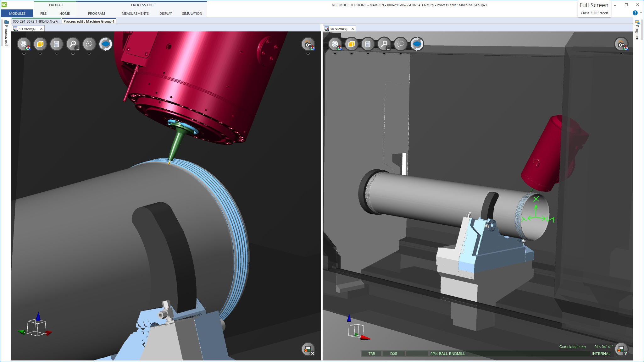644x362 pixels.
Task: Click the yellow cube icon in 3D View(4)
Action: [40, 44]
